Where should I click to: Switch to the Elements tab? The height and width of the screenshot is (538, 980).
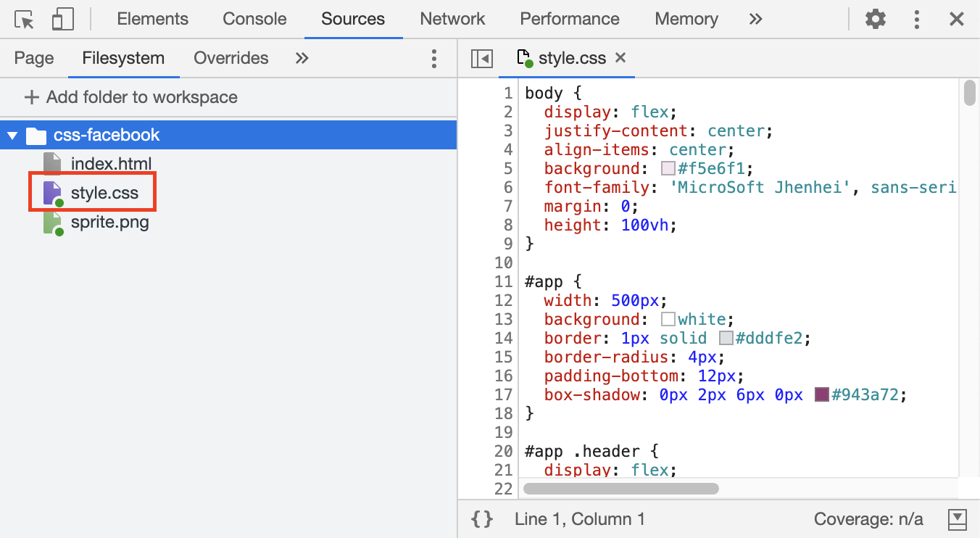[152, 19]
